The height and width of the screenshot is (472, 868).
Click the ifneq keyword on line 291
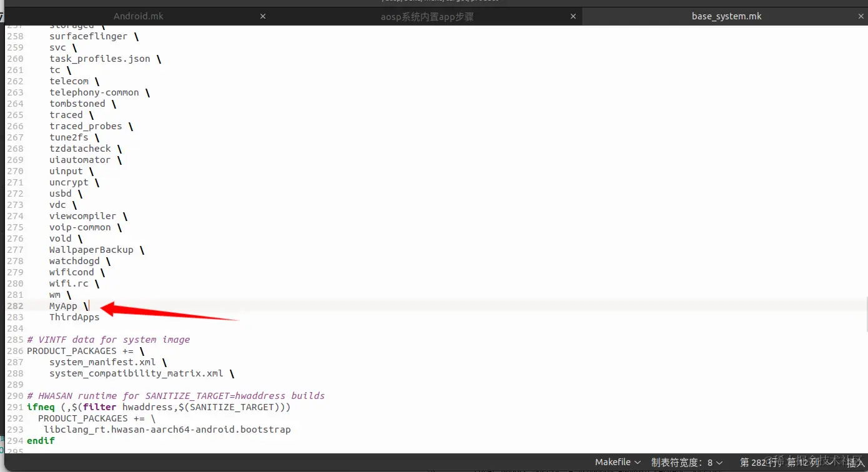(41, 407)
